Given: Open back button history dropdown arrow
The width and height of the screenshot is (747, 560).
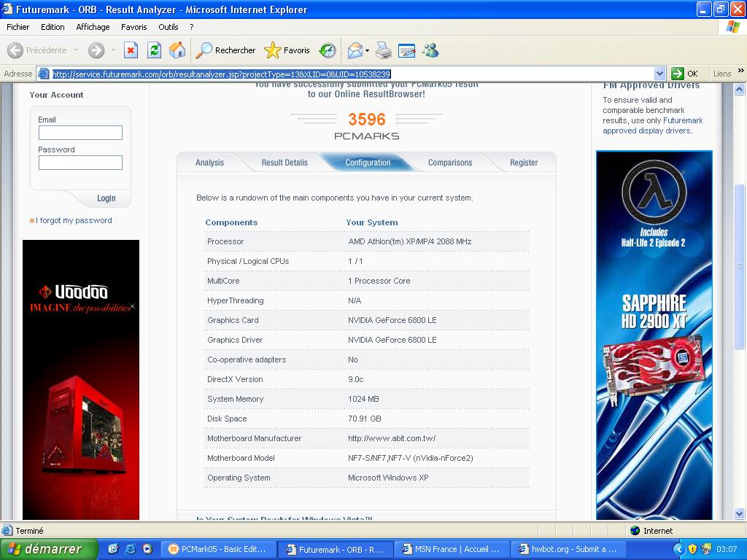Looking at the screenshot, I should coord(76,50).
